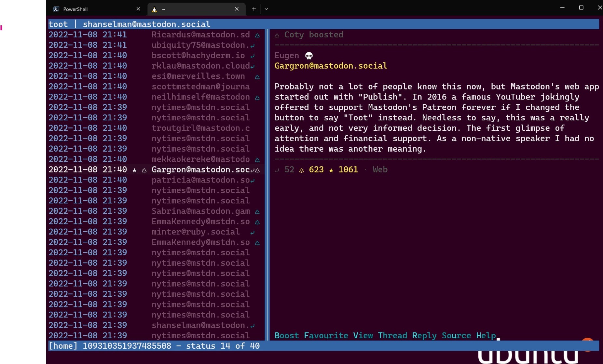
Task: Click the PowerShell tab icon
Action: (x=56, y=9)
